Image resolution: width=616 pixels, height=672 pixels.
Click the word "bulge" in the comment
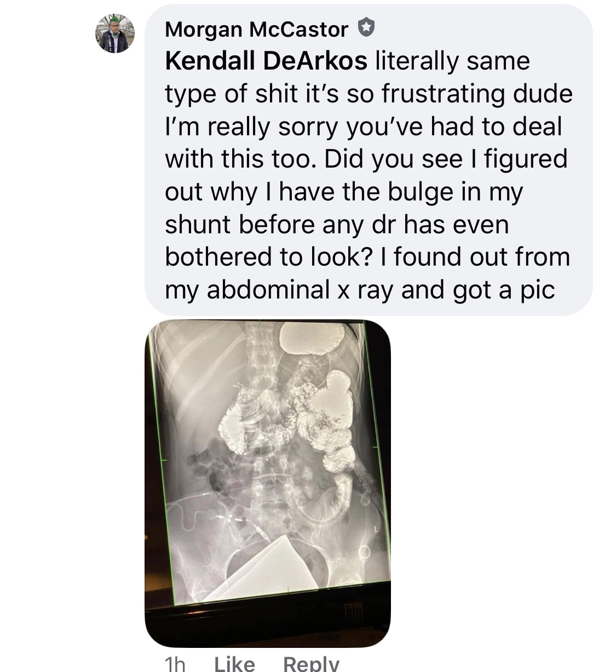coord(421,192)
